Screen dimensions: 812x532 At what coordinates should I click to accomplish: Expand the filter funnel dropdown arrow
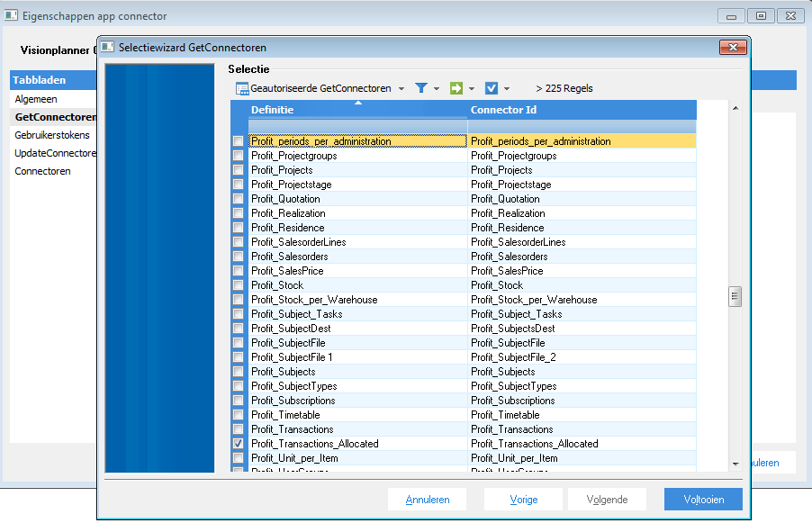click(x=437, y=88)
